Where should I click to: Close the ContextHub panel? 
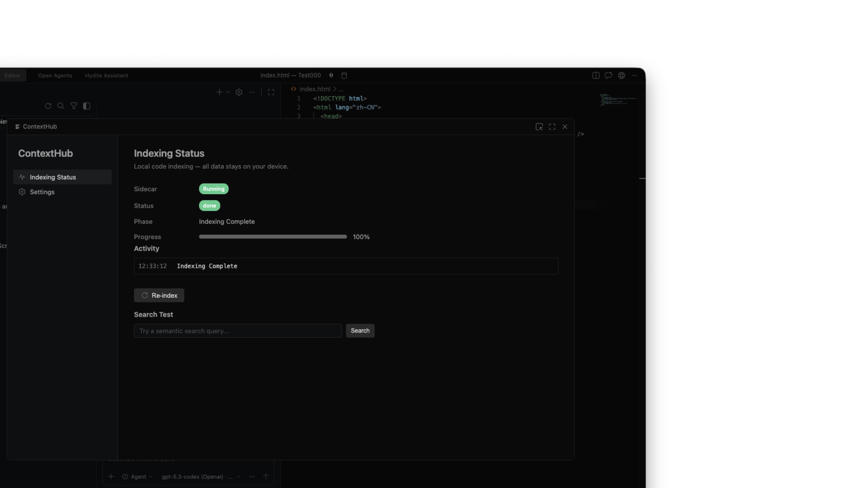click(565, 127)
